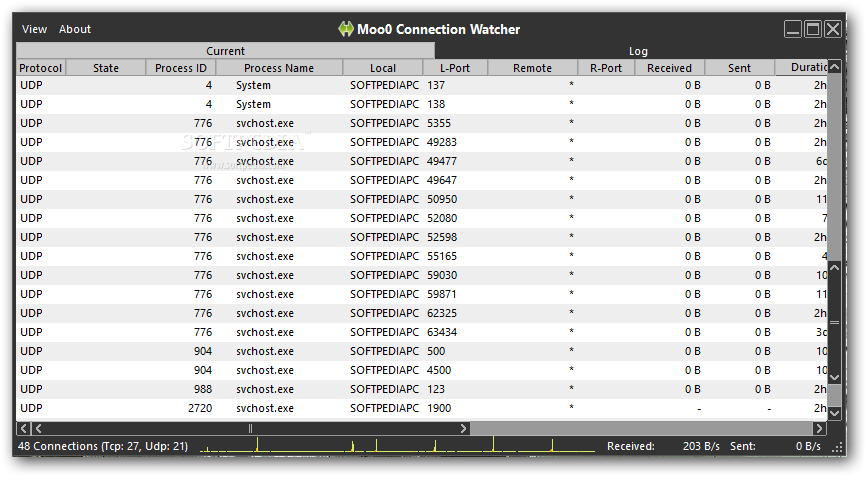
Task: Click the Received: label in status bar
Action: click(631, 446)
